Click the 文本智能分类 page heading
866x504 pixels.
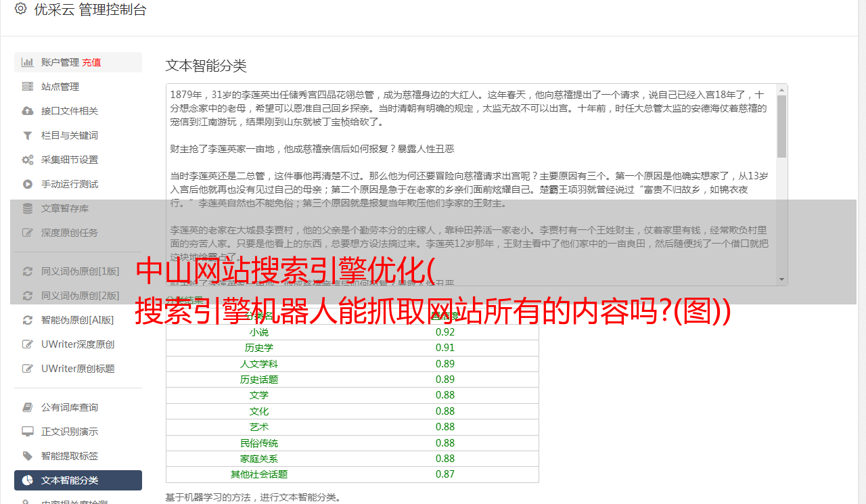[x=206, y=66]
